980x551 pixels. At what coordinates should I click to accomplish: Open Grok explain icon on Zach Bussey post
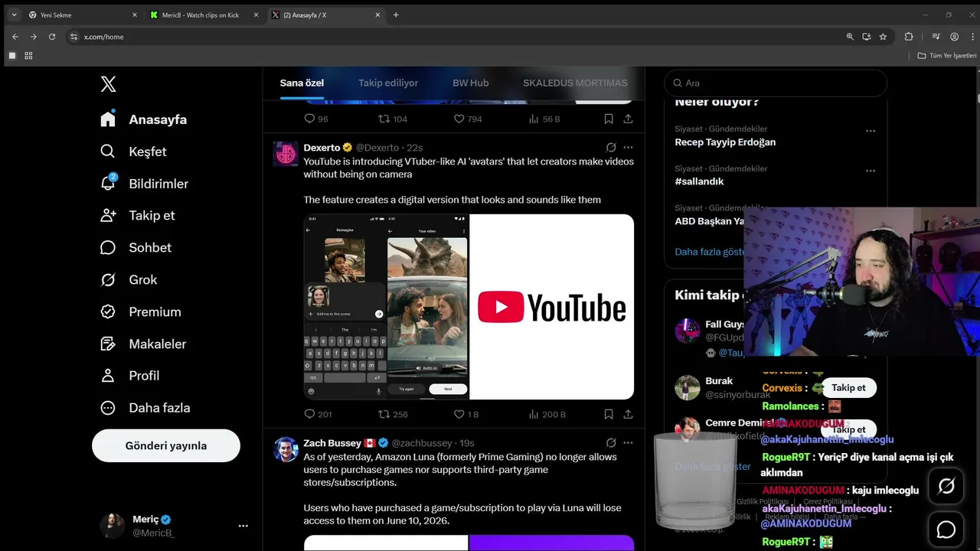(611, 442)
